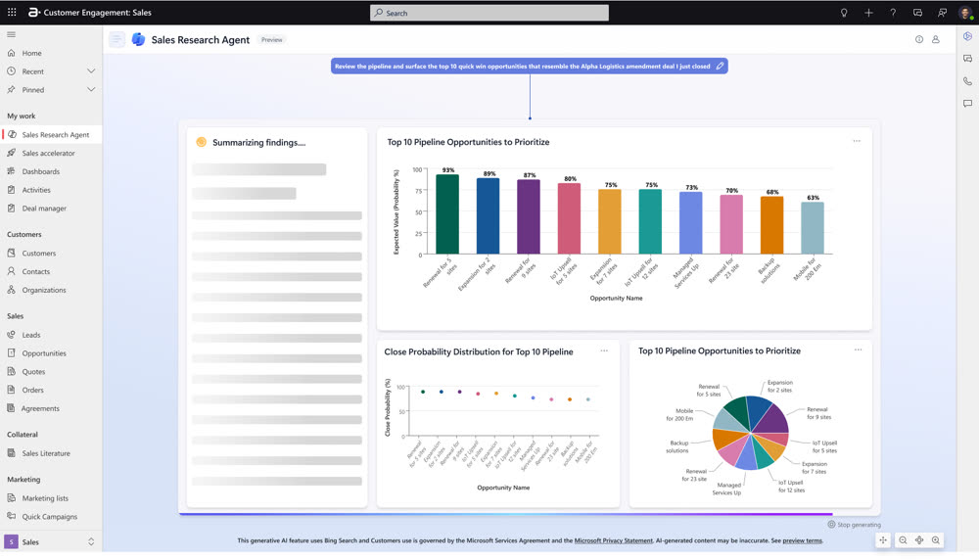Click the pan move icon in canvas controls
The height and width of the screenshot is (560, 979).
(883, 540)
